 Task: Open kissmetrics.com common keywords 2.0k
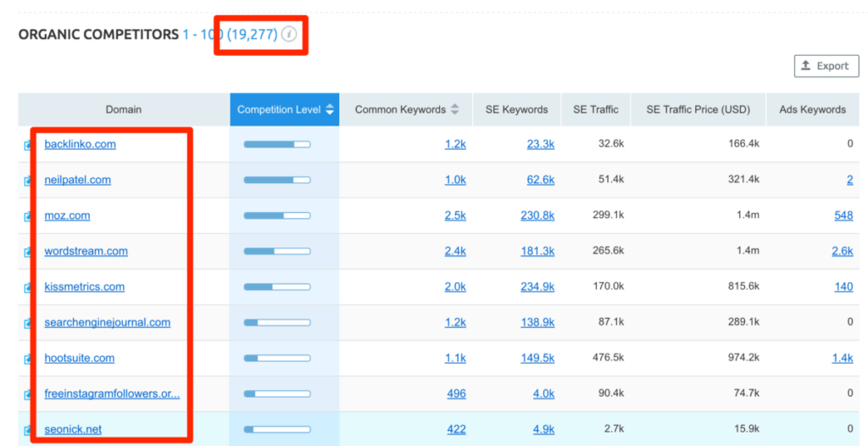click(455, 287)
